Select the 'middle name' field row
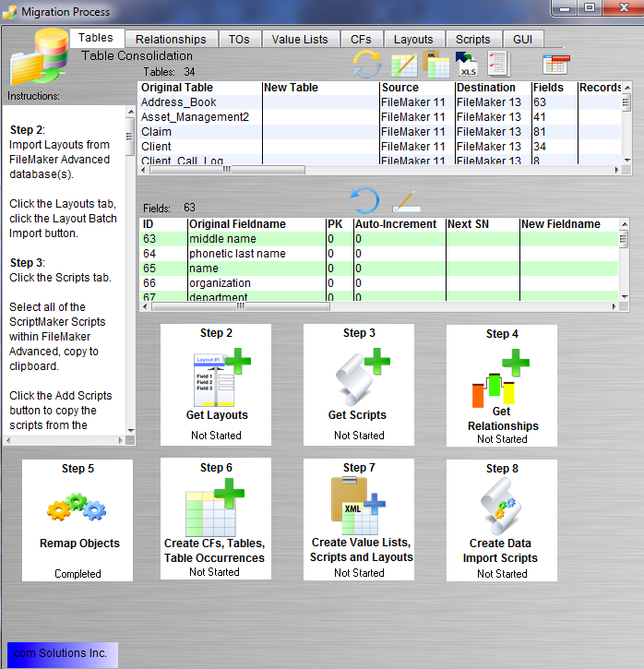The height and width of the screenshot is (669, 644). click(x=379, y=239)
